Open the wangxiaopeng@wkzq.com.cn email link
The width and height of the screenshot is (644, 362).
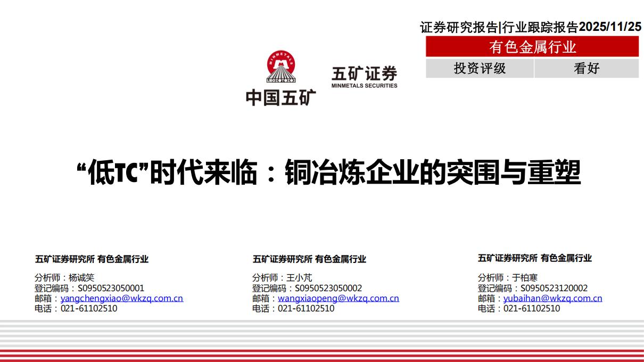(338, 298)
